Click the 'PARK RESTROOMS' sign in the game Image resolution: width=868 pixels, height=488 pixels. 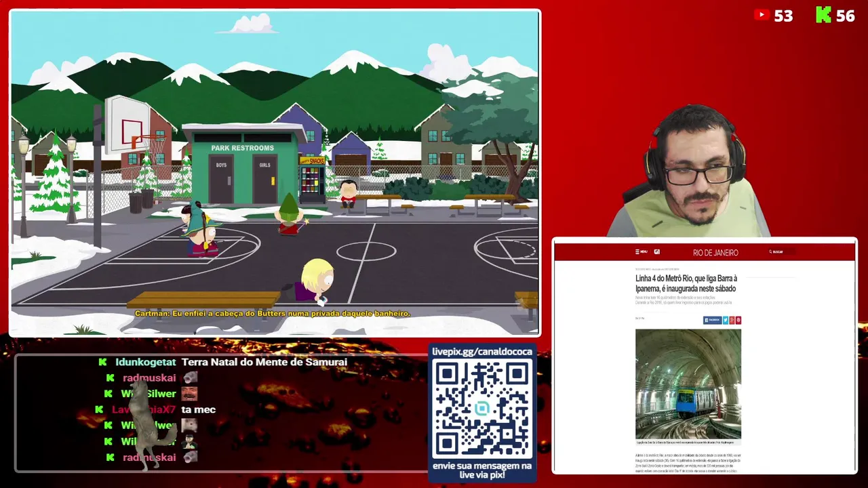[243, 148]
